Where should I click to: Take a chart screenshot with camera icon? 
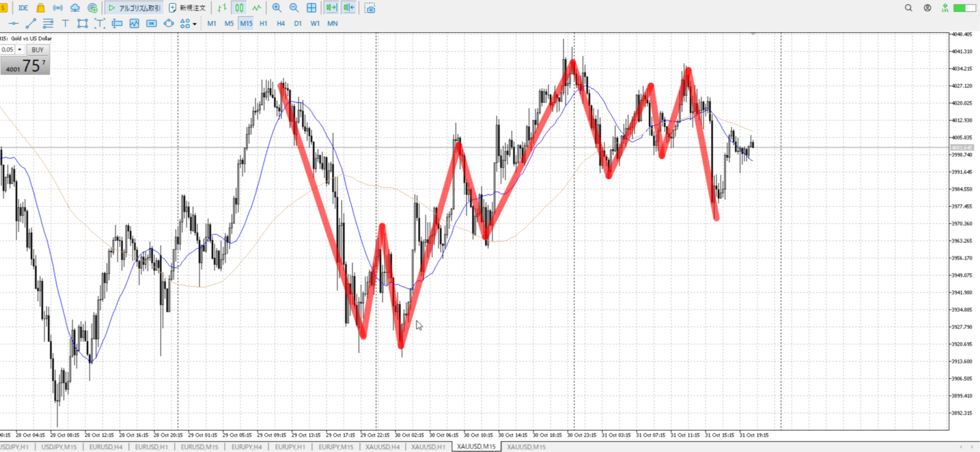[370, 8]
